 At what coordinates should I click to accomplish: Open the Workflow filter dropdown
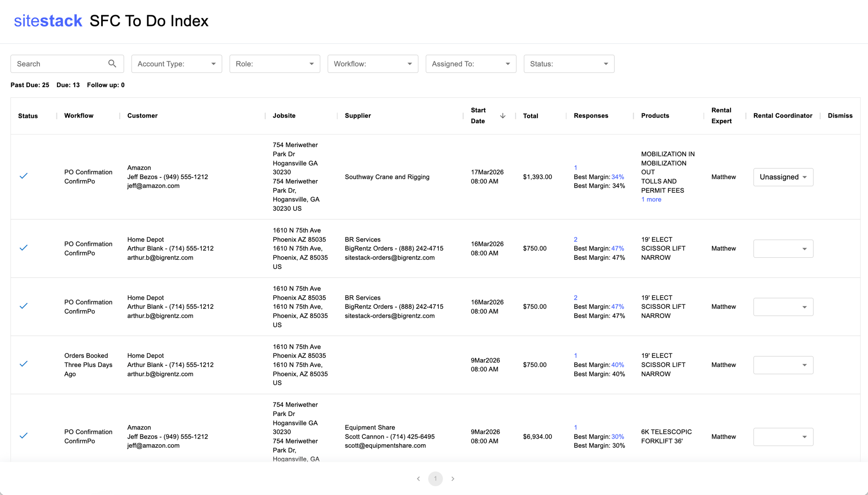tap(372, 64)
